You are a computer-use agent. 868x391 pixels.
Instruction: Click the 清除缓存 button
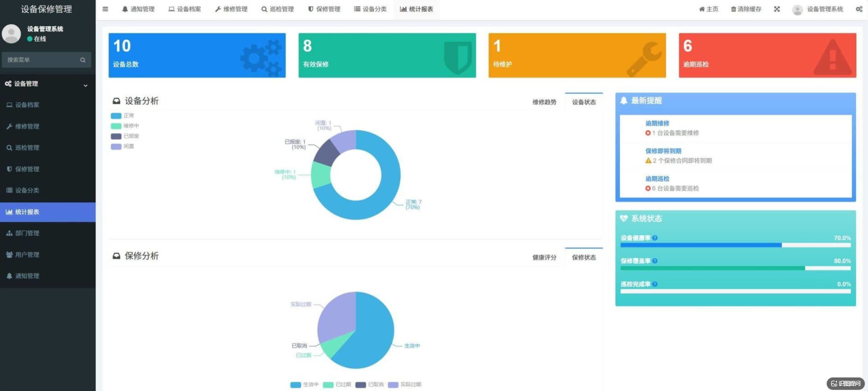[746, 9]
